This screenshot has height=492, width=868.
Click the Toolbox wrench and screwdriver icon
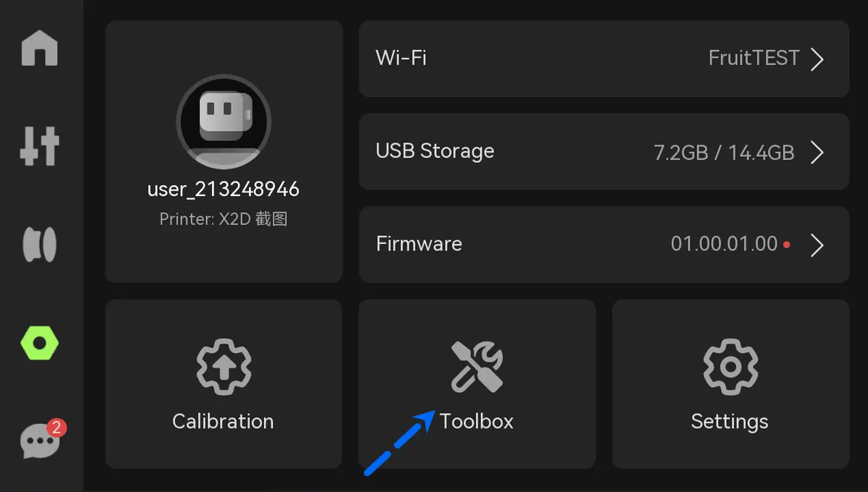[x=477, y=367]
